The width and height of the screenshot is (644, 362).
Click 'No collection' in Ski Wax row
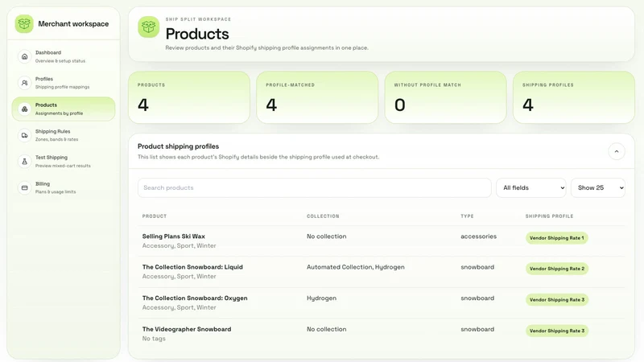coord(327,237)
